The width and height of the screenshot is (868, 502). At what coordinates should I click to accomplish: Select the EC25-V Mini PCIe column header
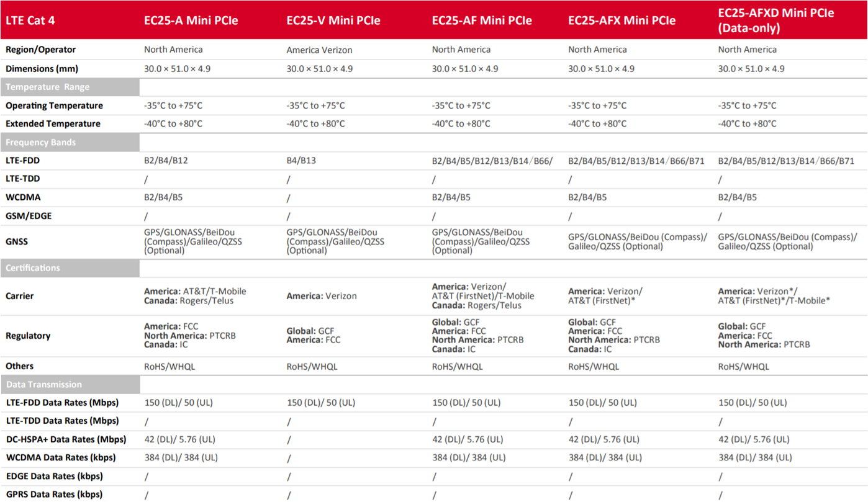pos(333,20)
